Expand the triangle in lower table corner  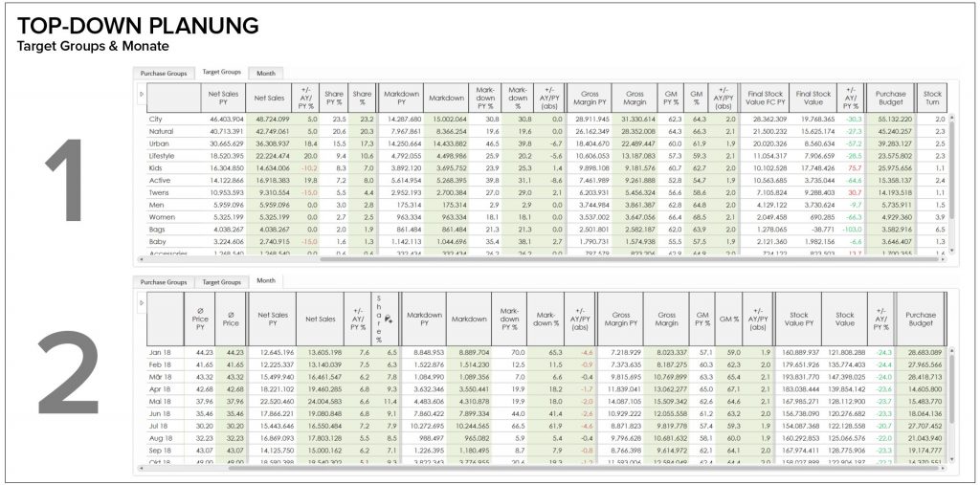click(142, 303)
